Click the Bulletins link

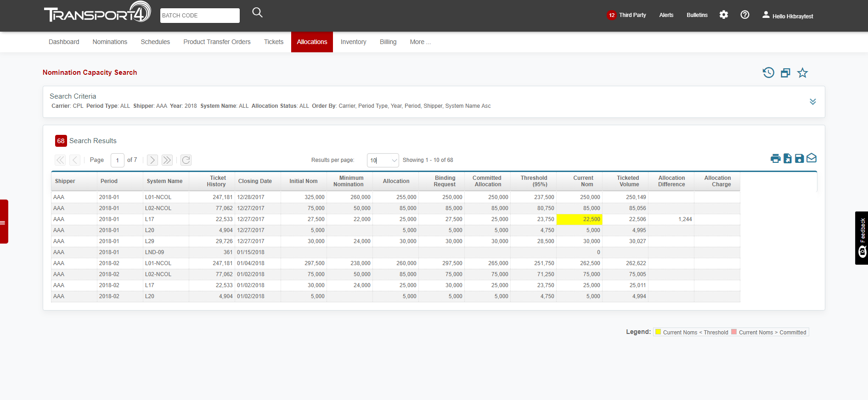697,15
